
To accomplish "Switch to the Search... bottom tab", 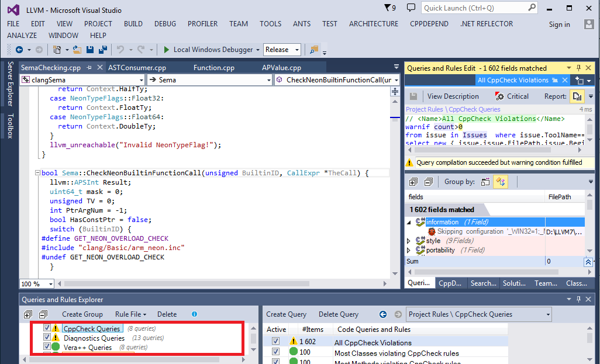I will tap(483, 283).
